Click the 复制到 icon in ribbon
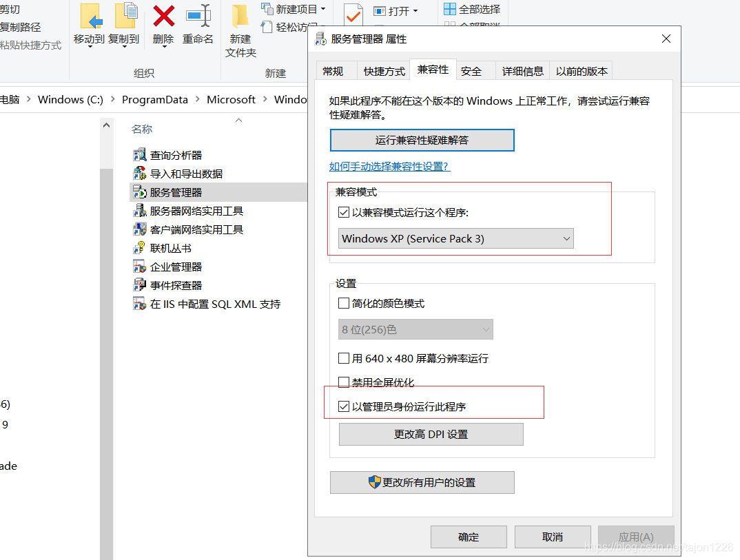This screenshot has height=560, width=740. click(126, 16)
